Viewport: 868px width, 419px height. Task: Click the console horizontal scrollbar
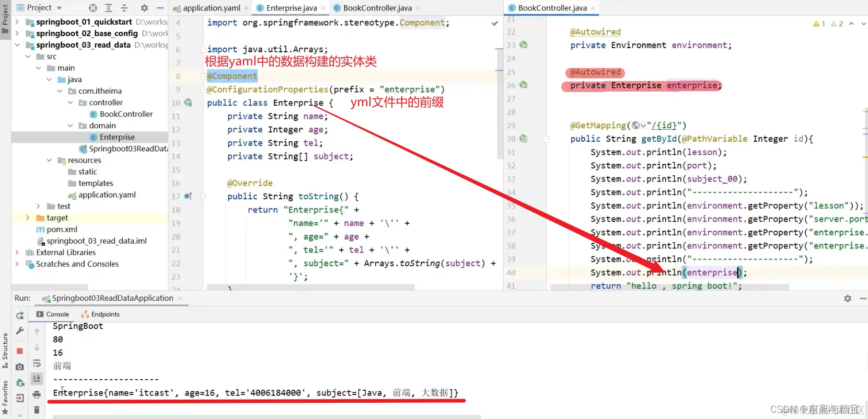point(267,417)
